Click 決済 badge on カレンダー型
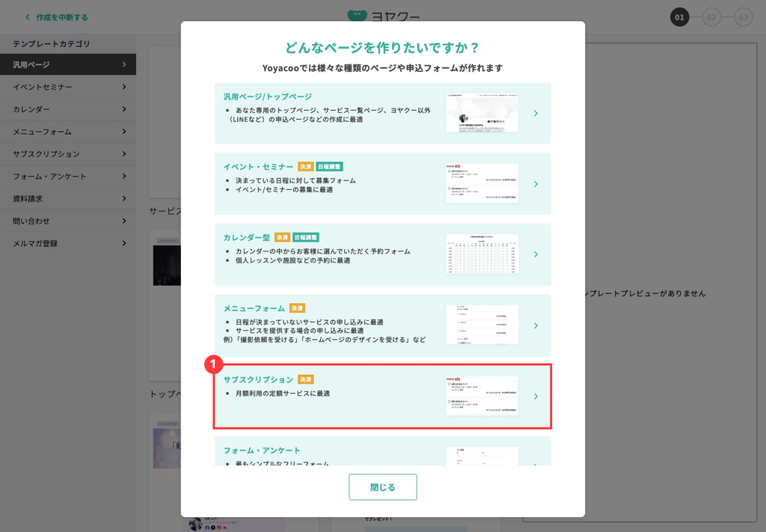766x532 pixels. (282, 237)
